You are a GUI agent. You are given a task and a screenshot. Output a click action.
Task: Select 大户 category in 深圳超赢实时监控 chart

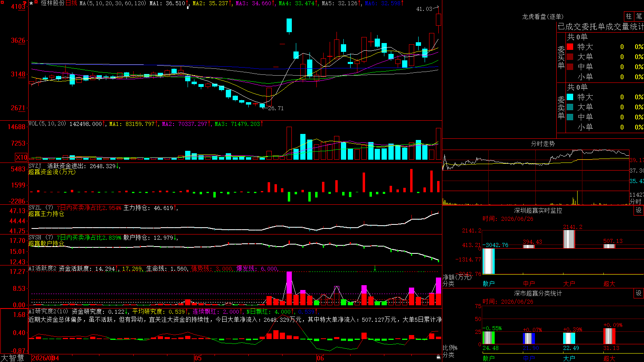point(569,284)
